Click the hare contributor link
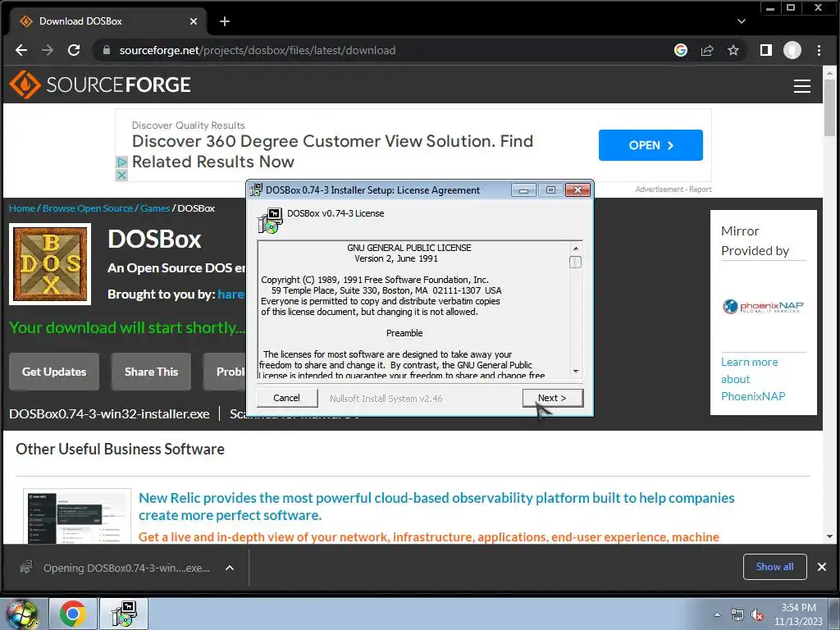 click(x=231, y=294)
